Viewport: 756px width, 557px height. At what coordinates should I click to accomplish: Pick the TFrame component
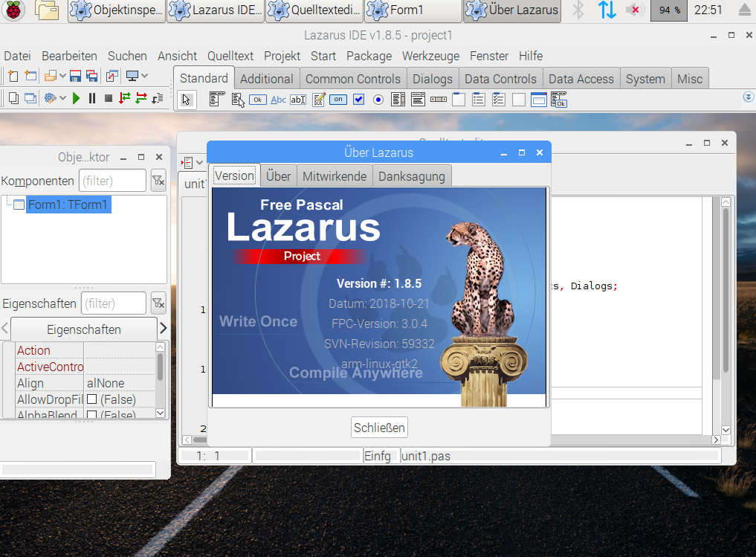(x=538, y=100)
